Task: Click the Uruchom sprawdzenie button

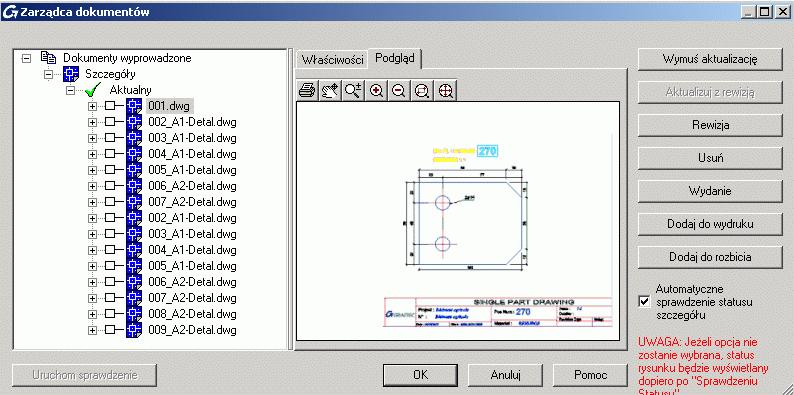Action: (x=85, y=375)
